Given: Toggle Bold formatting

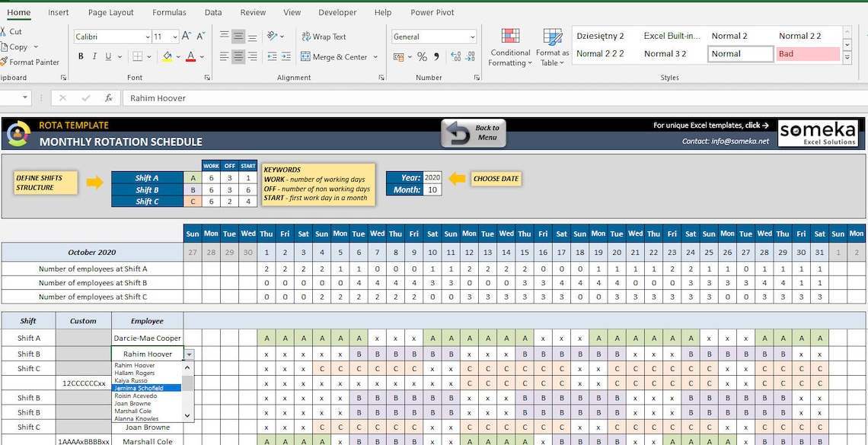Looking at the screenshot, I should click(x=80, y=56).
